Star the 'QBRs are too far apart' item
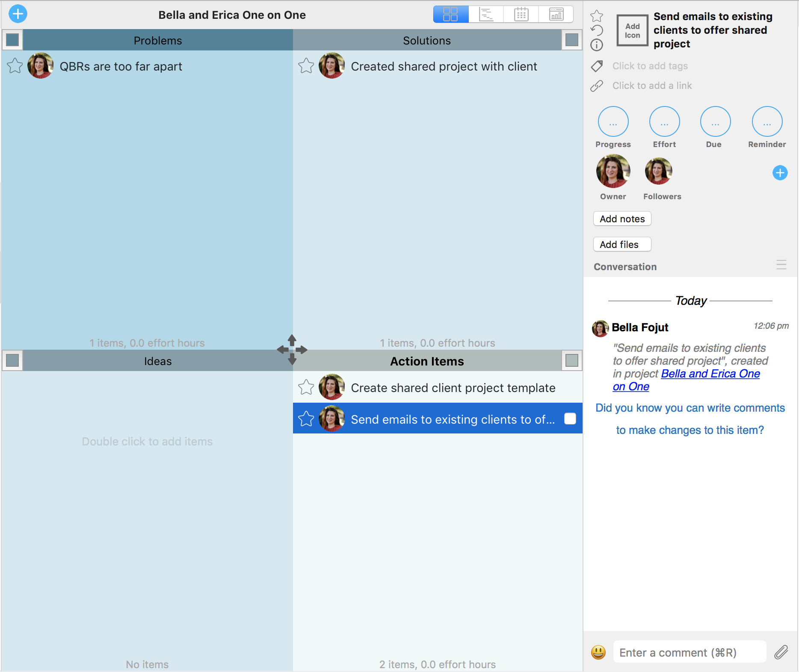Image resolution: width=799 pixels, height=672 pixels. pyautogui.click(x=15, y=66)
